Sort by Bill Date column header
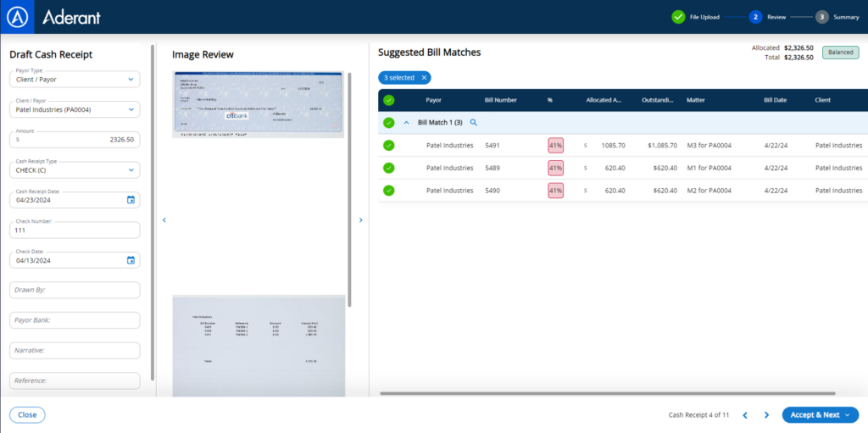 point(775,100)
